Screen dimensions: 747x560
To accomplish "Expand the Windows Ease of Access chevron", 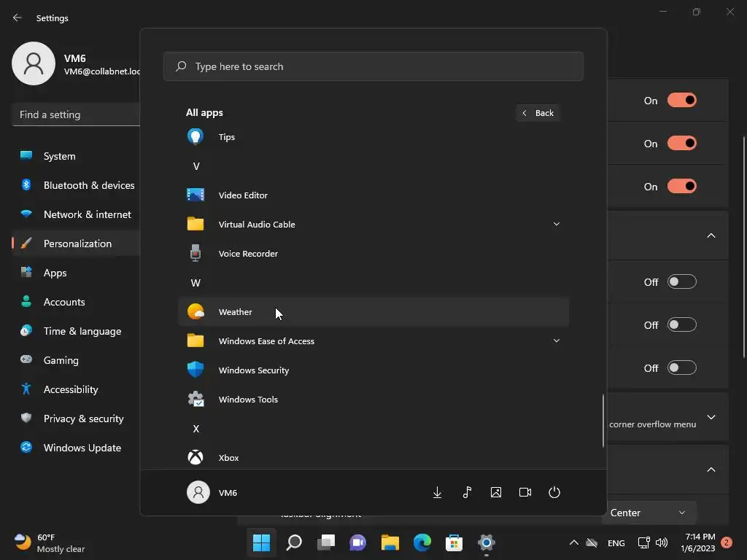I will click(x=556, y=341).
